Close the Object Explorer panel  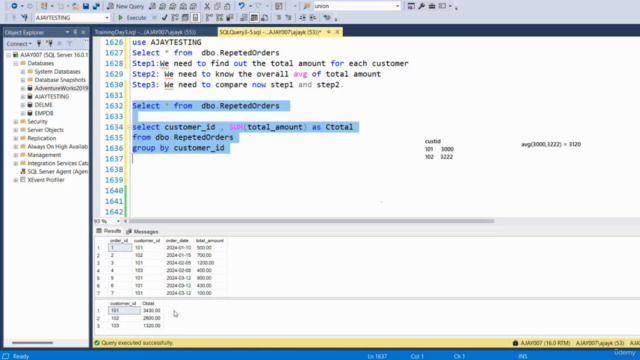click(x=83, y=32)
